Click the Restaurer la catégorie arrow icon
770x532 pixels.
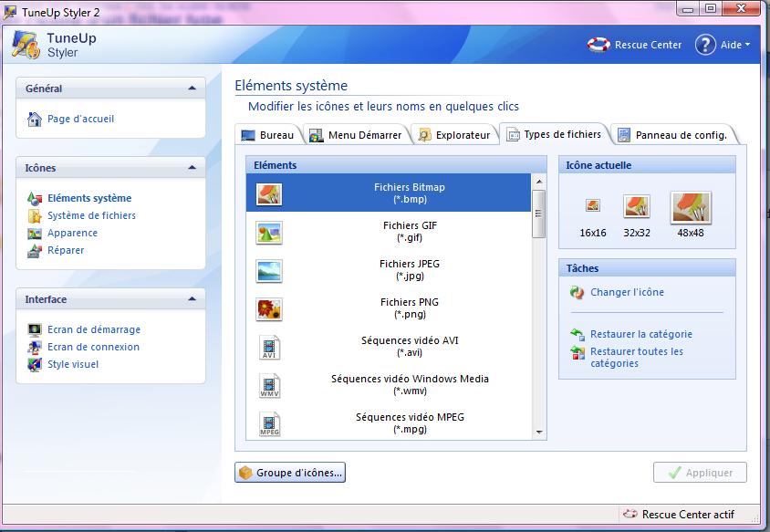tap(577, 335)
